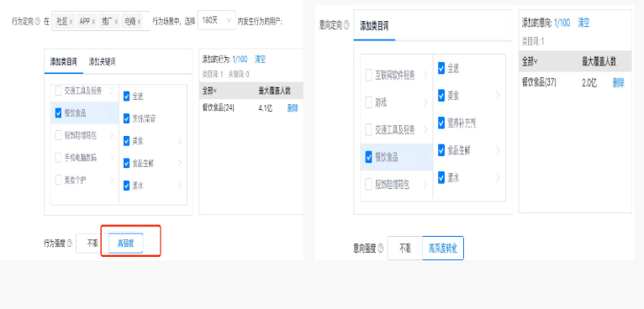Check 美妆个护 category checkbox

pos(58,180)
